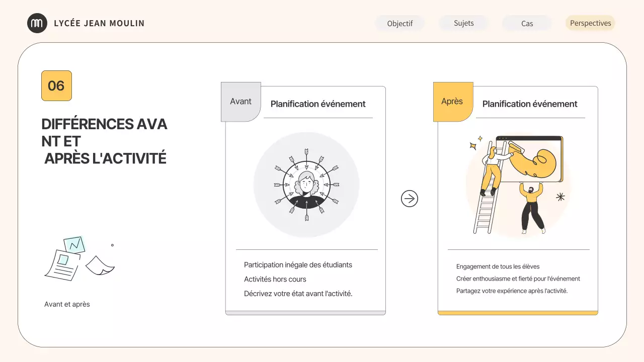Select the Engagement de tous les élèves line
Screen dimensions: 644x362
(x=498, y=266)
